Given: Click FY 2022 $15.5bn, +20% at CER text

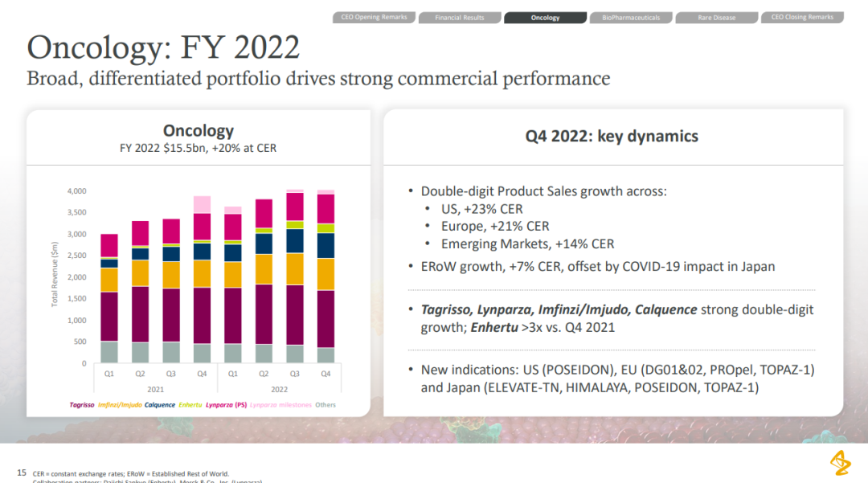Looking at the screenshot, I should [199, 148].
